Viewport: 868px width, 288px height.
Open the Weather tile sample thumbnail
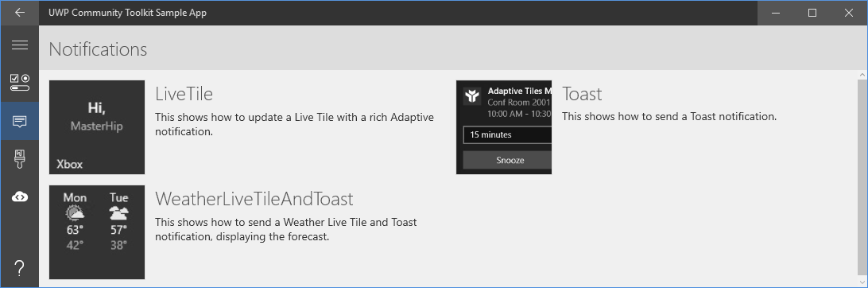tap(97, 232)
